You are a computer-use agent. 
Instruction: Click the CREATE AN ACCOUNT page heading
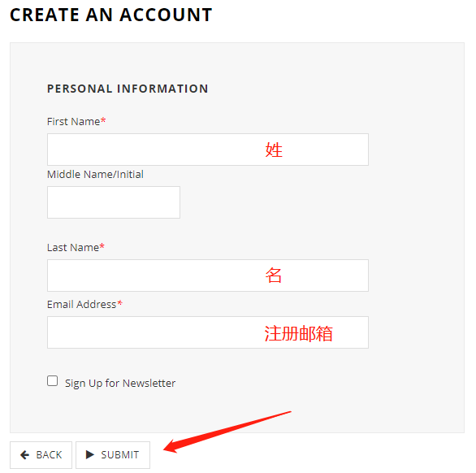point(110,15)
